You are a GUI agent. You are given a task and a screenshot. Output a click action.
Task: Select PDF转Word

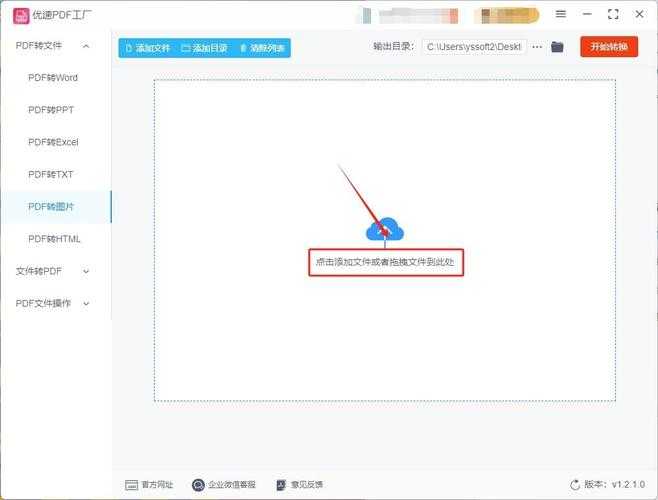tap(53, 78)
